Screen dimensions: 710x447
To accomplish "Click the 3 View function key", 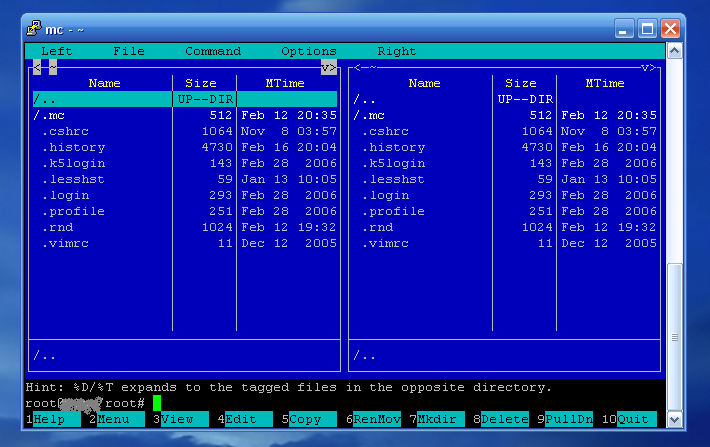I will [181, 419].
